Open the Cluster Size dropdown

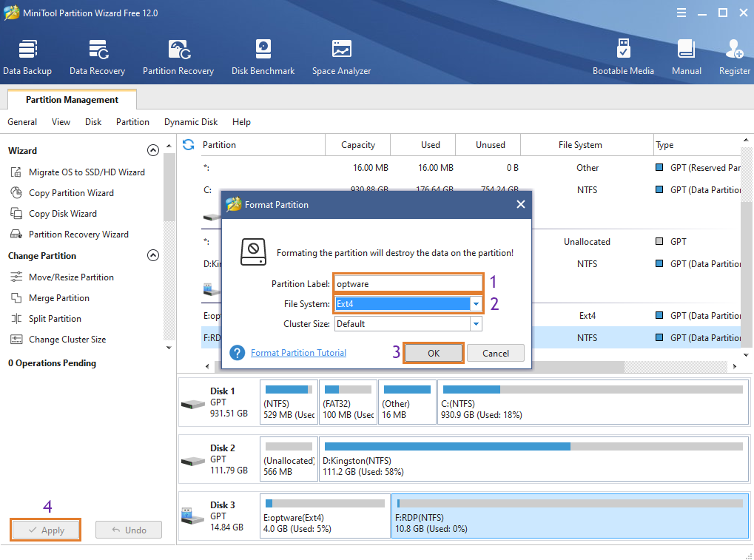point(476,324)
